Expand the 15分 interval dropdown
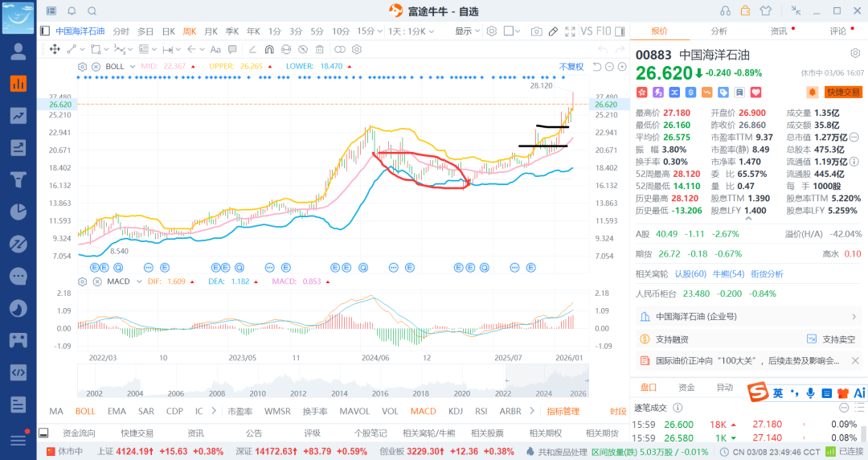 tap(379, 31)
